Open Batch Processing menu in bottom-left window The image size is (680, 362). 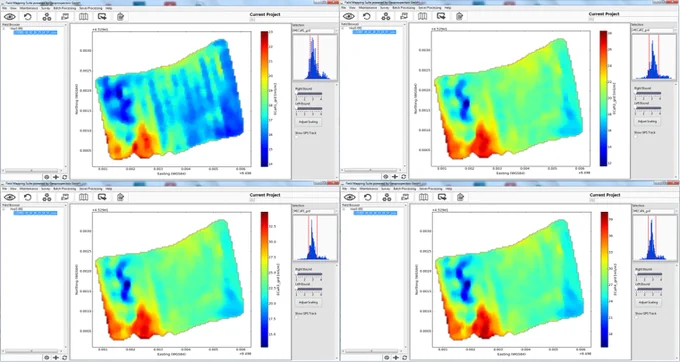[65, 189]
